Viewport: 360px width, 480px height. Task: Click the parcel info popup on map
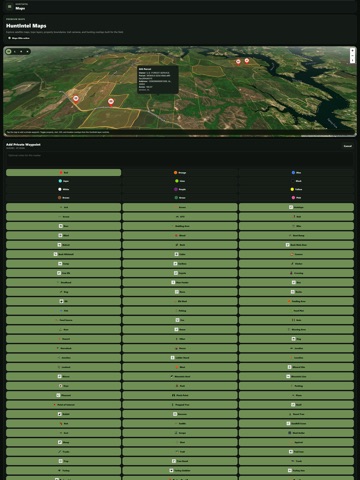158,79
